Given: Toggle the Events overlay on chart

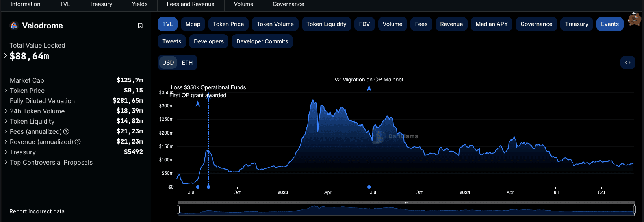Looking at the screenshot, I should 610,24.
